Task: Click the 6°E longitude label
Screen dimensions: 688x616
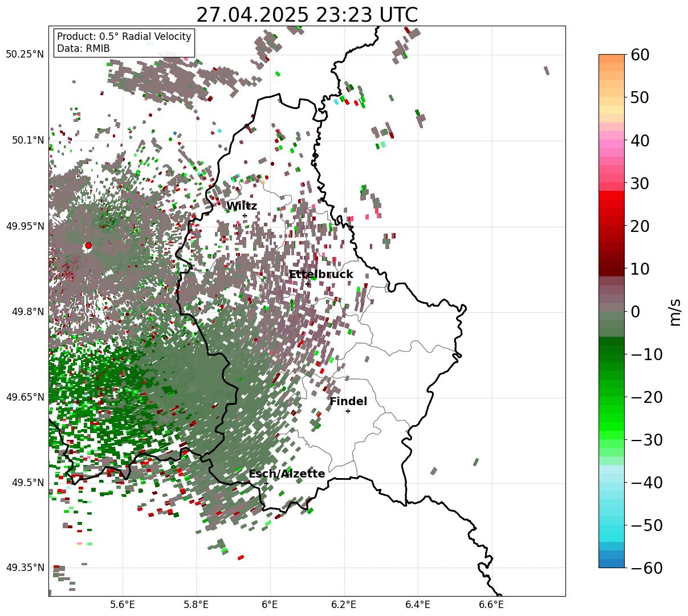Action: click(x=270, y=605)
